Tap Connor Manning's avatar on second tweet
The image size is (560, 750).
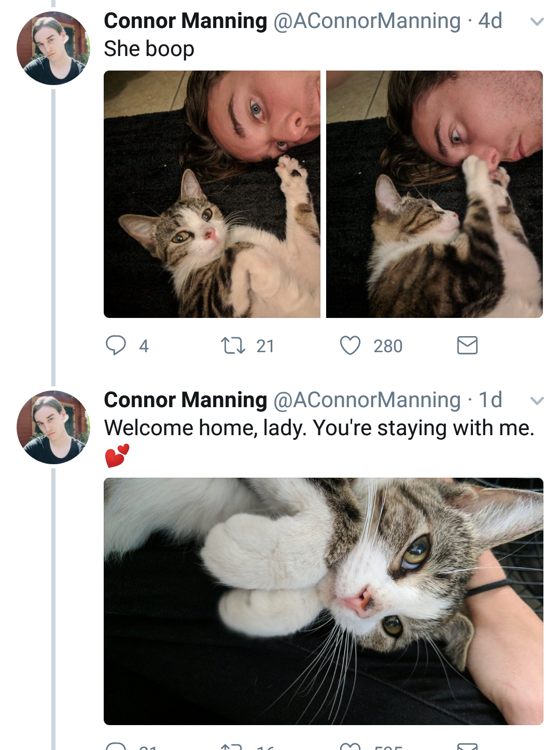pos(53,427)
